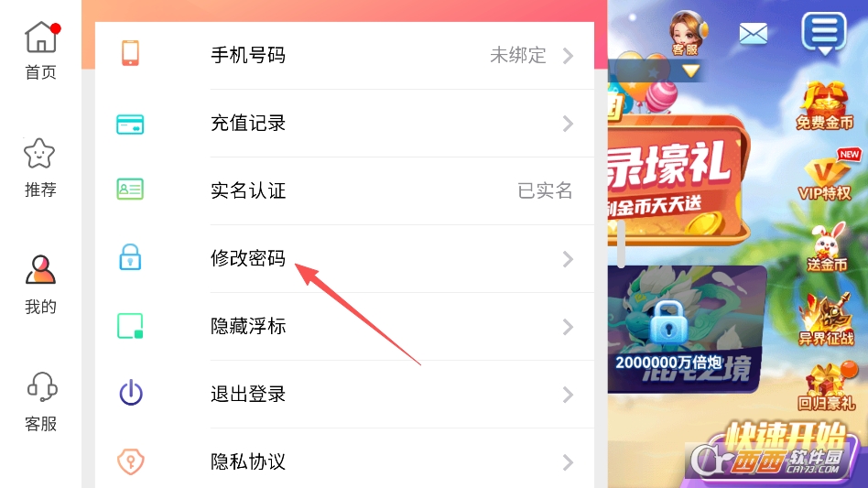868x488 pixels.
Task: Expand the 手机号码 row chevron
Action: [568, 55]
